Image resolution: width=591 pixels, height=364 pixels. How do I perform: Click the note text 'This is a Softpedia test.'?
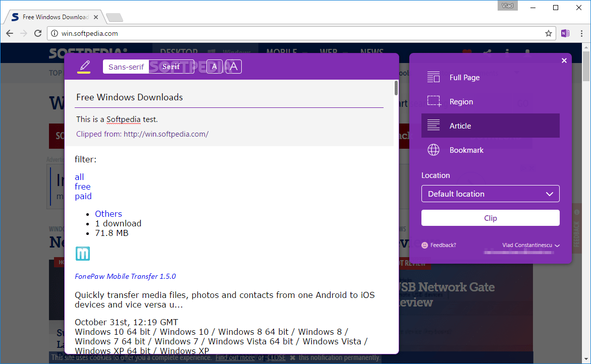pyautogui.click(x=117, y=119)
